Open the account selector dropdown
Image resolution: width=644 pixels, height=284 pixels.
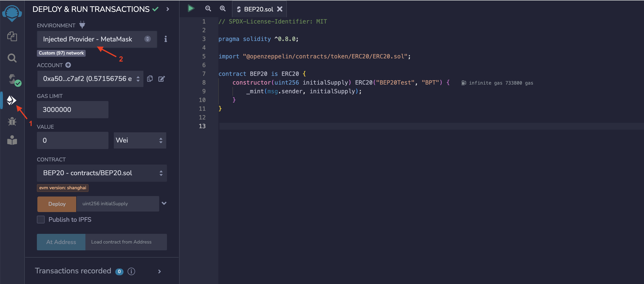tap(90, 79)
